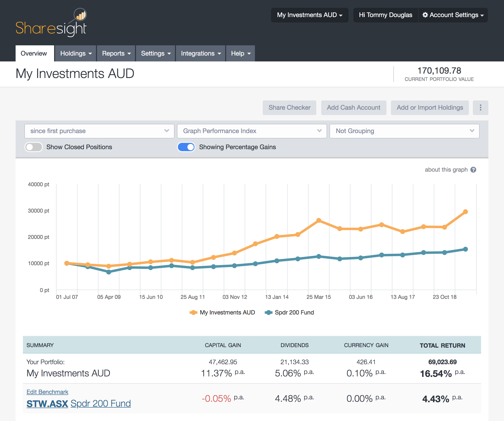
Task: Click portfolio value 170,109.78
Action: (x=439, y=71)
